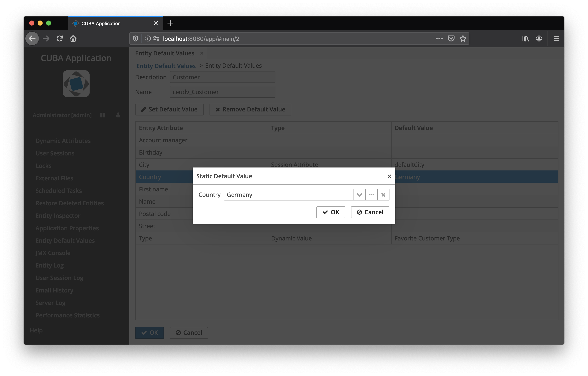588x376 pixels.
Task: Open page actions three-dot menu
Action: [x=439, y=38]
